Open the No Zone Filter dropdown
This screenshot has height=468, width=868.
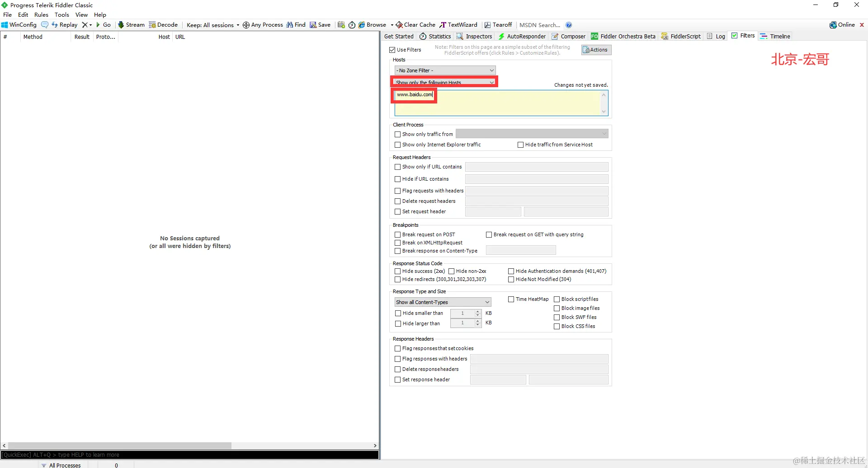click(x=445, y=70)
